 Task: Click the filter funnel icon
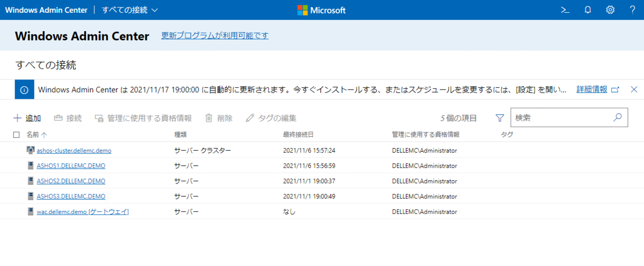pyautogui.click(x=500, y=117)
